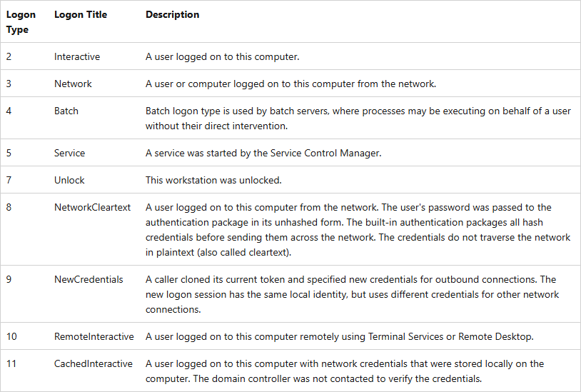Click the "Service" logon title cell

pyautogui.click(x=69, y=154)
